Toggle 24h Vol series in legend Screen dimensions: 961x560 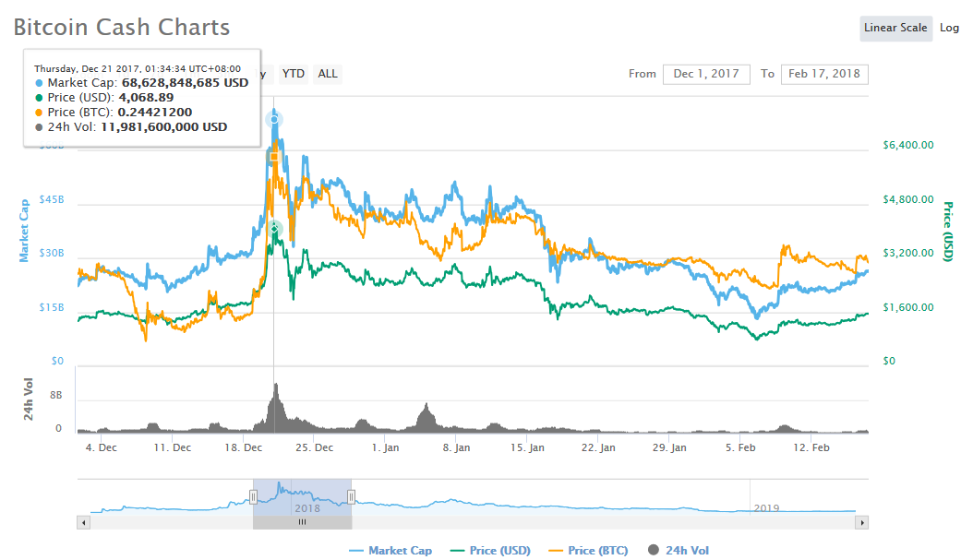(x=679, y=550)
